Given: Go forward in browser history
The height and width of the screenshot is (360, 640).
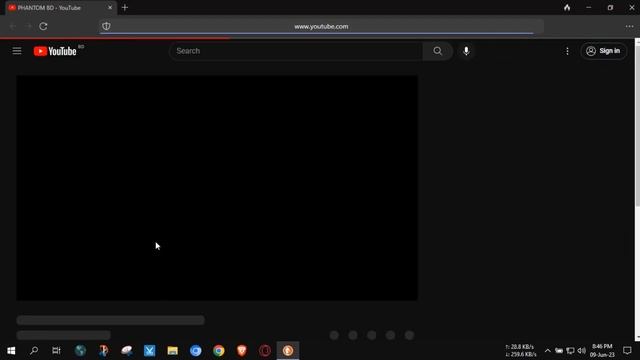Looking at the screenshot, I should click(x=29, y=27).
